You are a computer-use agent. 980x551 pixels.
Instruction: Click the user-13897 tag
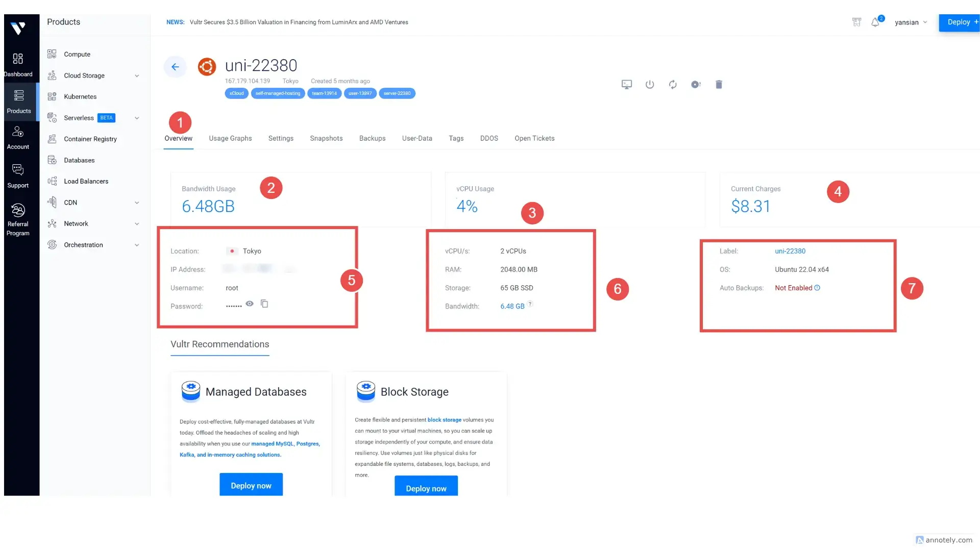click(360, 93)
